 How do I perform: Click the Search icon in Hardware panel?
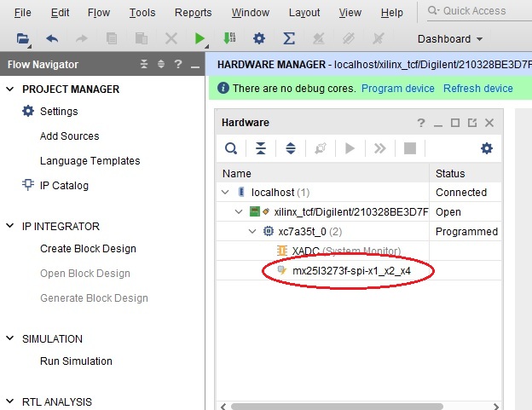click(x=231, y=148)
